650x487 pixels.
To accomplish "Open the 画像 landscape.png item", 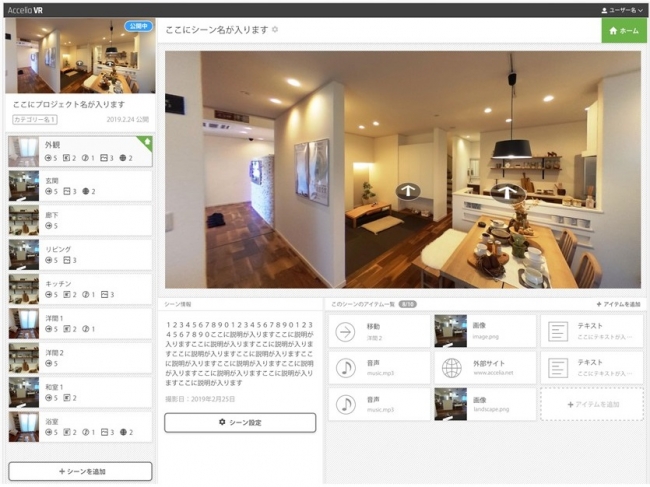I will pos(485,404).
